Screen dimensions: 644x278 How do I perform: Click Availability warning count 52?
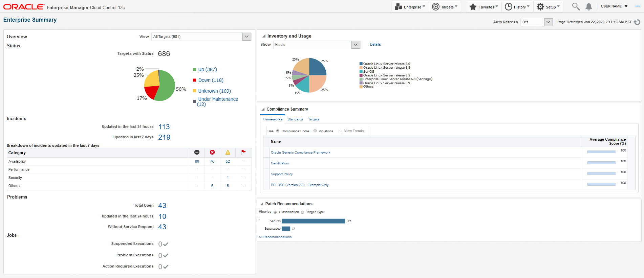coord(228,161)
